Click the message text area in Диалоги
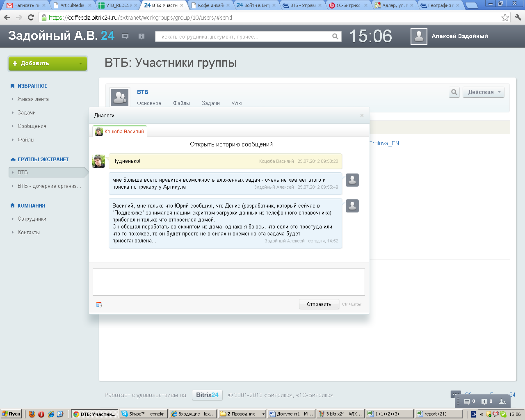 (229, 282)
